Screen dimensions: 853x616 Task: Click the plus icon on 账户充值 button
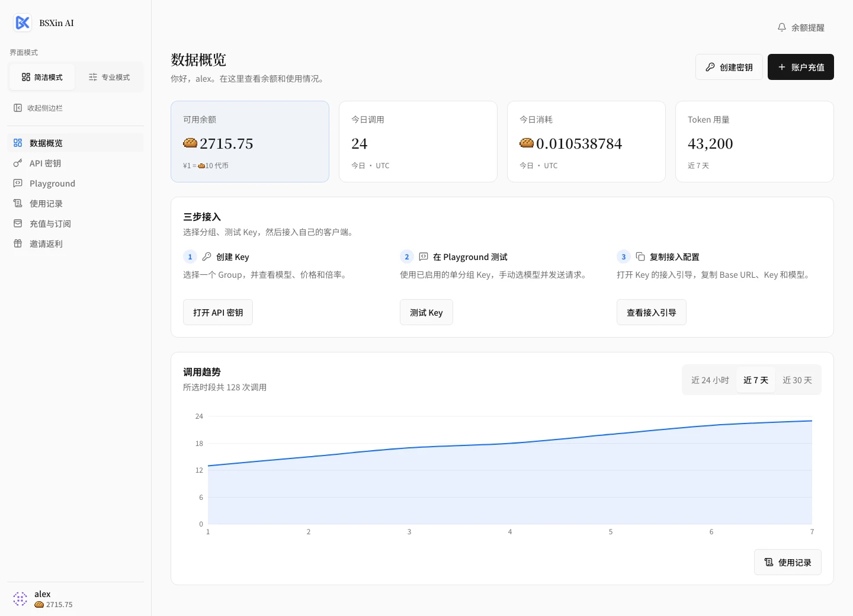point(782,67)
